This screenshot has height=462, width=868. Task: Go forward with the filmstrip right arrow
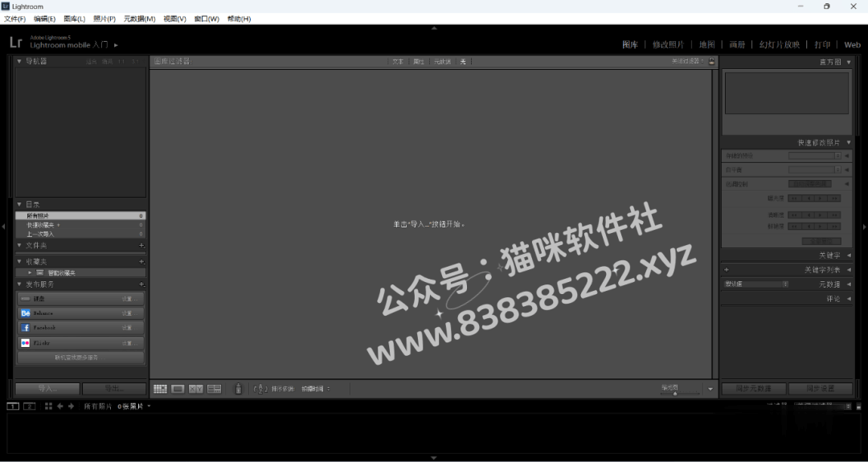71,406
